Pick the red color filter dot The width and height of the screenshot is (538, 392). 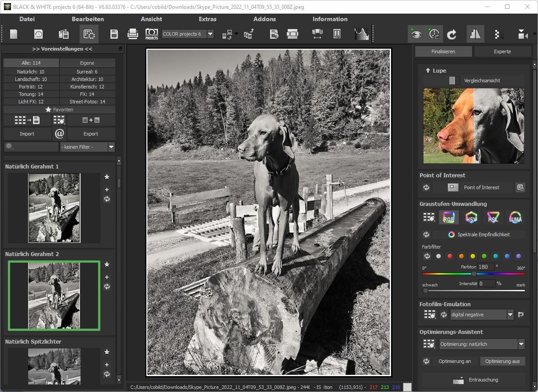click(450, 256)
